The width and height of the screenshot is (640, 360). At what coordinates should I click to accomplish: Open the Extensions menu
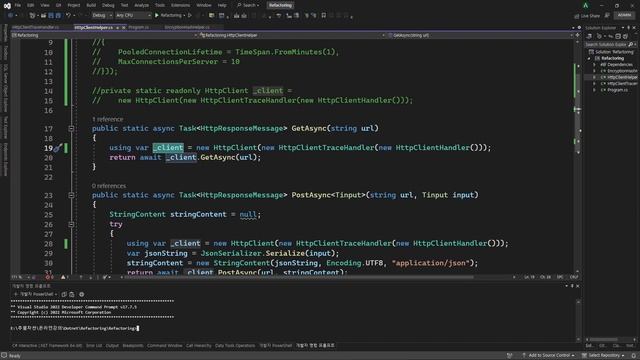click(x=180, y=5)
